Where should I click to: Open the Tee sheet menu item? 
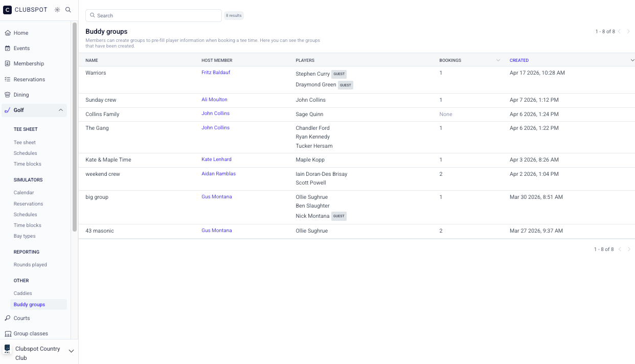[25, 142]
